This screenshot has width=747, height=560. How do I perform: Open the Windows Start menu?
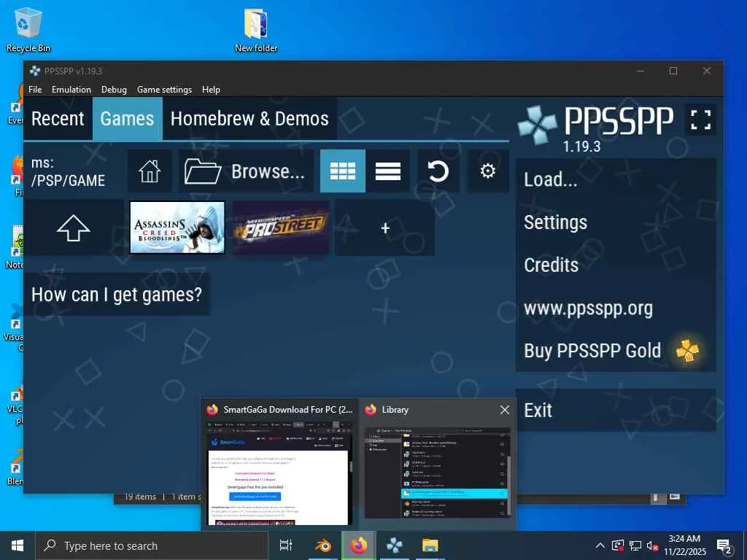tap(18, 545)
